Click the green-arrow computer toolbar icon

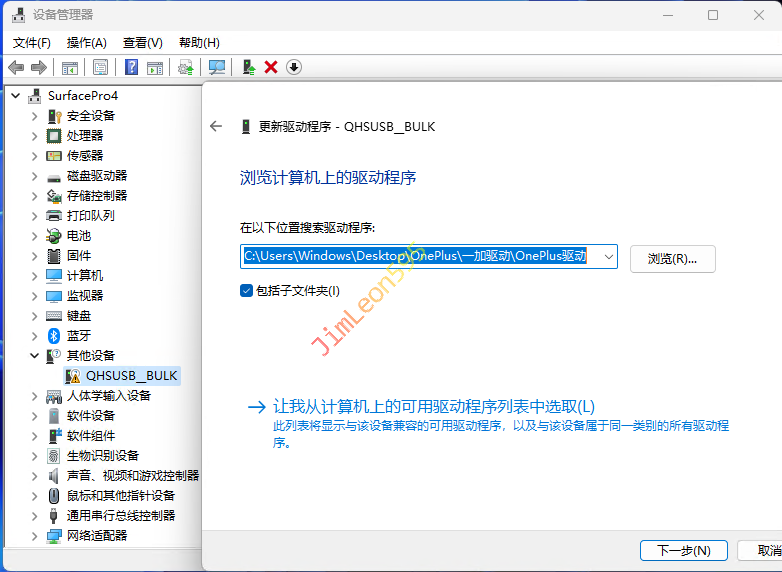coord(248,67)
